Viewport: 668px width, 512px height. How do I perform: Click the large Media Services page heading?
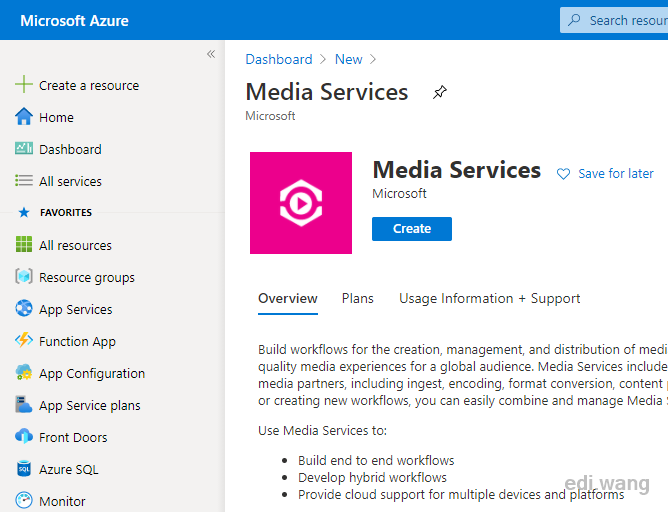point(327,92)
